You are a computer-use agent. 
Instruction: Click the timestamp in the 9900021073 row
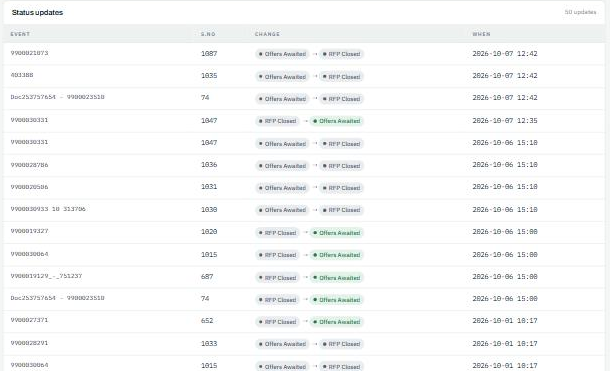click(x=505, y=54)
